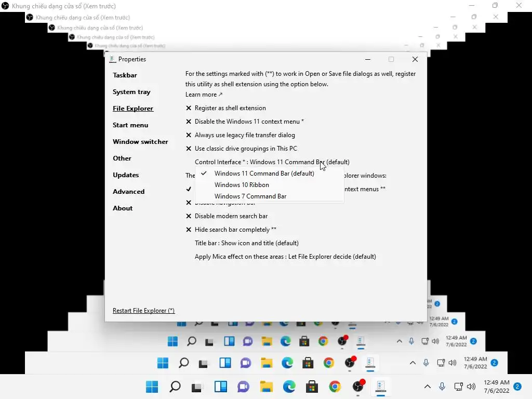Choose Windows 7 Command Bar from the menu
Image resolution: width=532 pixels, height=399 pixels.
click(x=270, y=196)
